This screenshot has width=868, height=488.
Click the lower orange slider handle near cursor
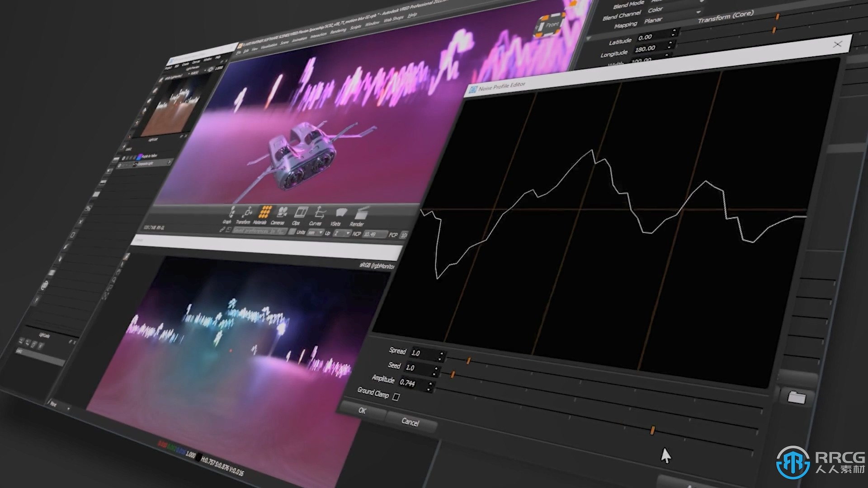(x=652, y=431)
